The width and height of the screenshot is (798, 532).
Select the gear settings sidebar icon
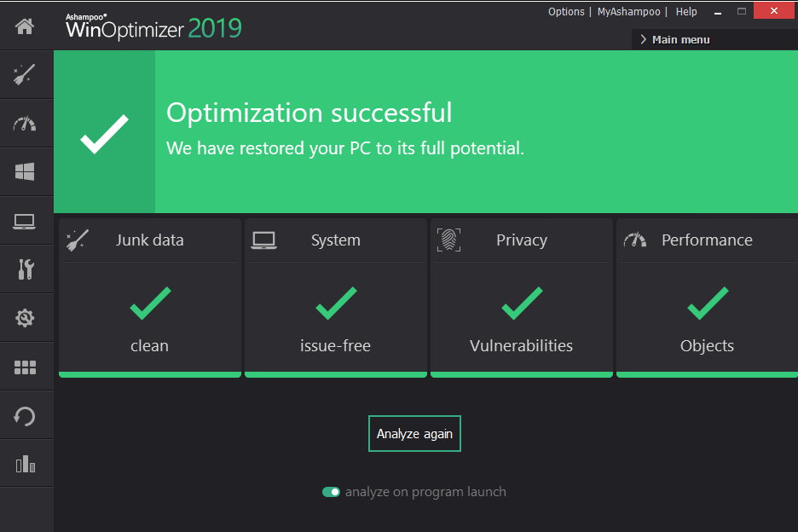click(x=25, y=319)
